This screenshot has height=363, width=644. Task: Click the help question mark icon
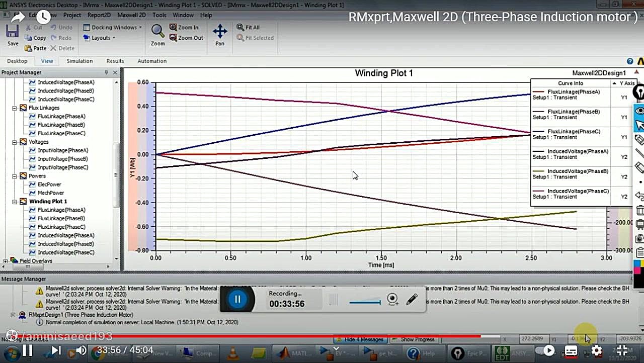tap(630, 61)
